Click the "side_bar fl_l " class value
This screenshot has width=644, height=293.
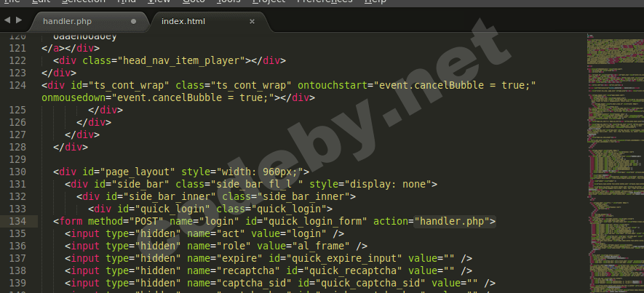257,184
